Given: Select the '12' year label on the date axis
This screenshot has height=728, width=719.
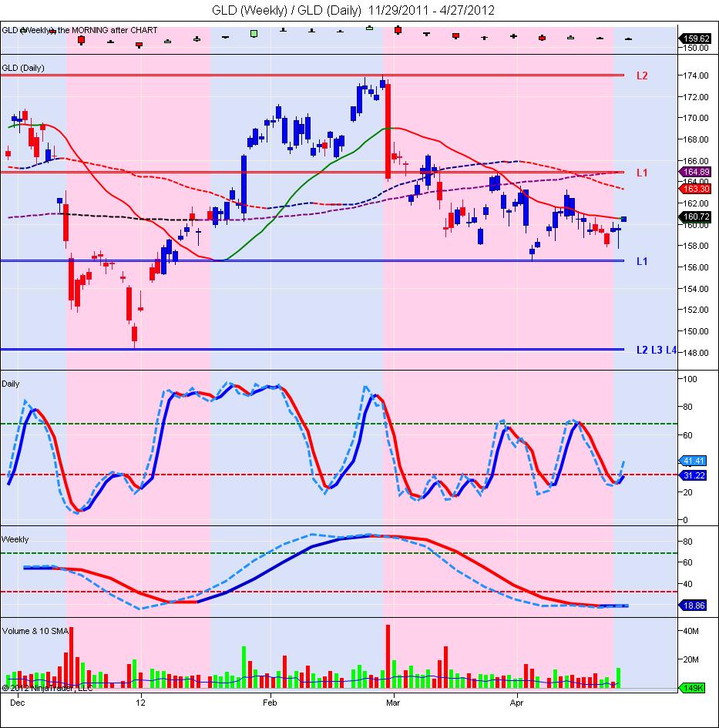Looking at the screenshot, I should click(x=141, y=703).
